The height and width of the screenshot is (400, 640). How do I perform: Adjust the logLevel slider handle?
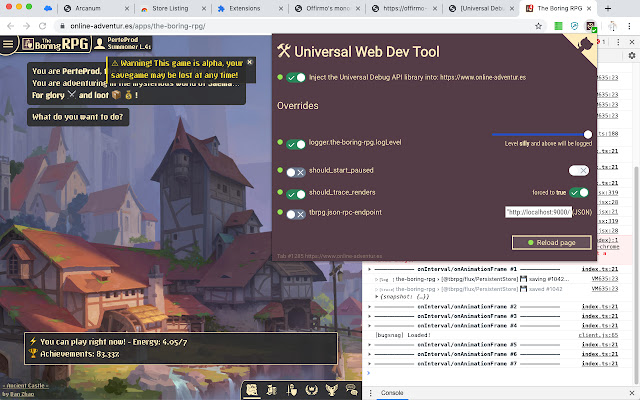click(x=588, y=134)
